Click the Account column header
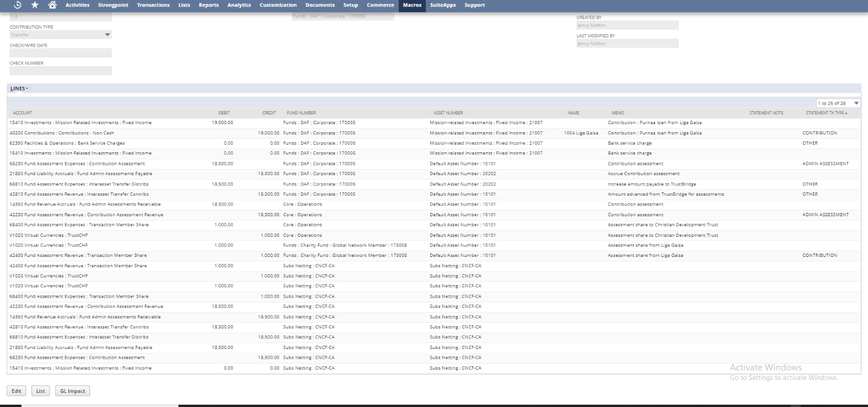 pyautogui.click(x=22, y=113)
